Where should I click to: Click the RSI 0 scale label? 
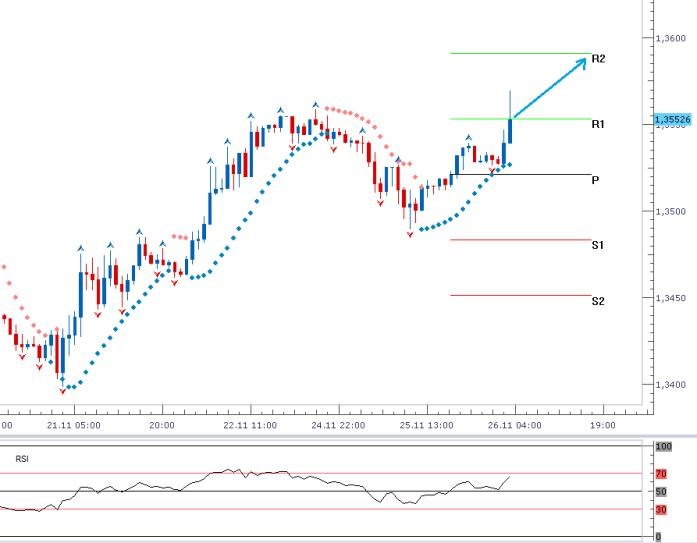point(658,537)
